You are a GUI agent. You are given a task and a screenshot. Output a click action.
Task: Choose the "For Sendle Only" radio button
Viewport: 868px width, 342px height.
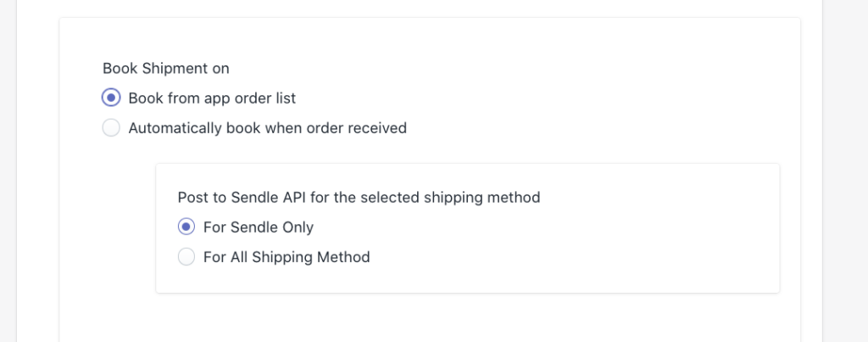point(186,227)
